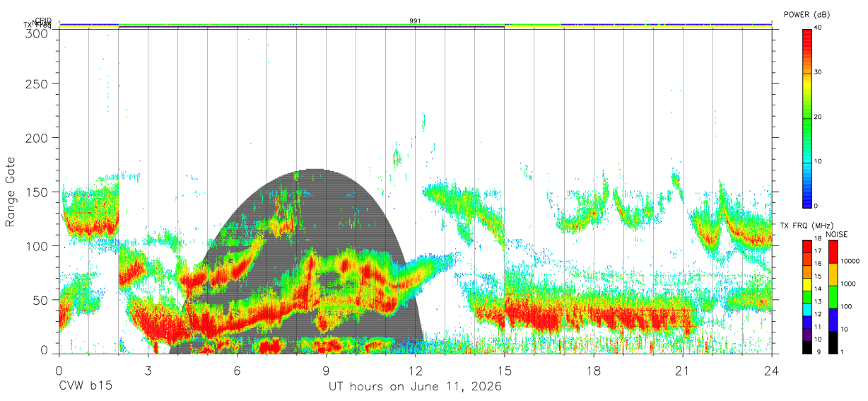Click the 40 label atop the power scale

click(819, 28)
